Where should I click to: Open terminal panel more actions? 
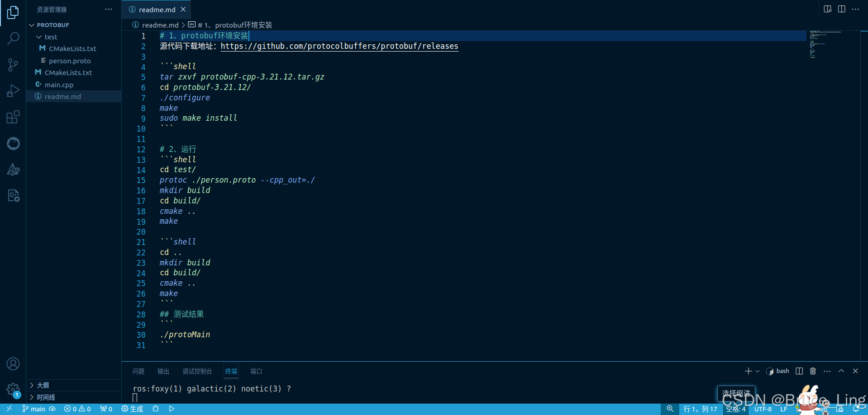(x=827, y=371)
